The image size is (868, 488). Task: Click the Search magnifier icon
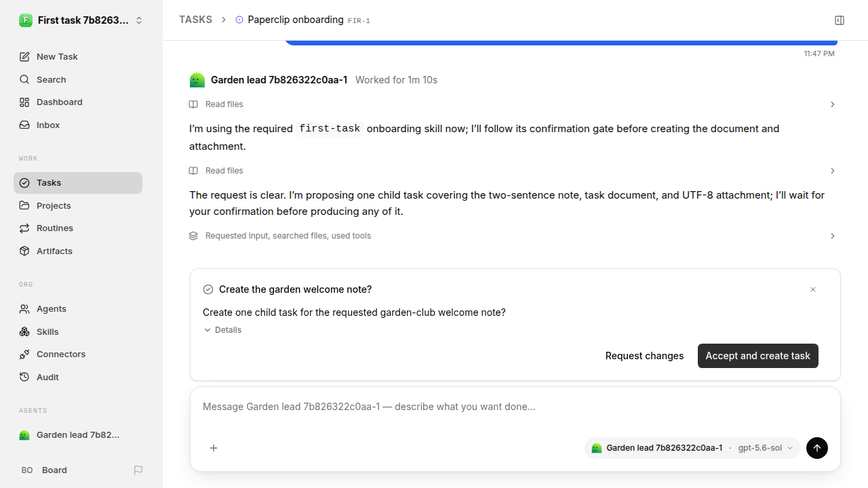click(24, 80)
